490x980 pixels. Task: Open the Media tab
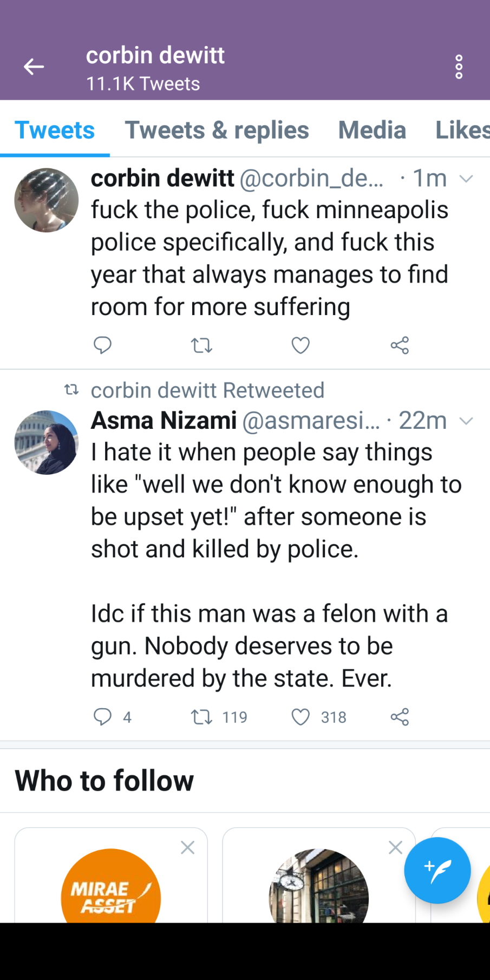(372, 130)
